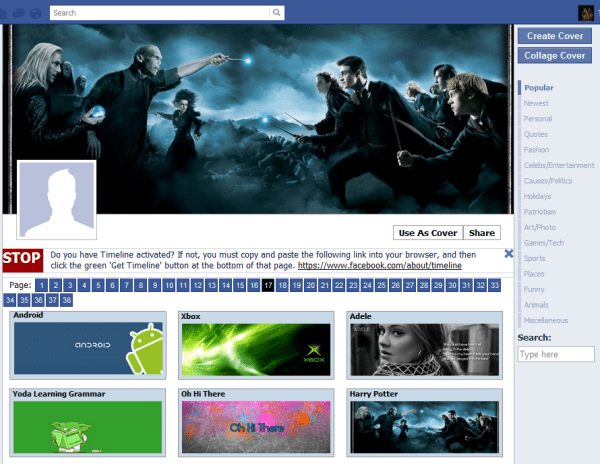Select the Newest category

536,103
